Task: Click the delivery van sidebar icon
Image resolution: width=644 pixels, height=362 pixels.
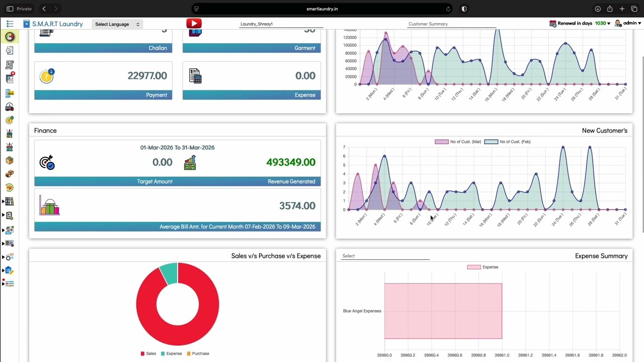Action: point(10,107)
